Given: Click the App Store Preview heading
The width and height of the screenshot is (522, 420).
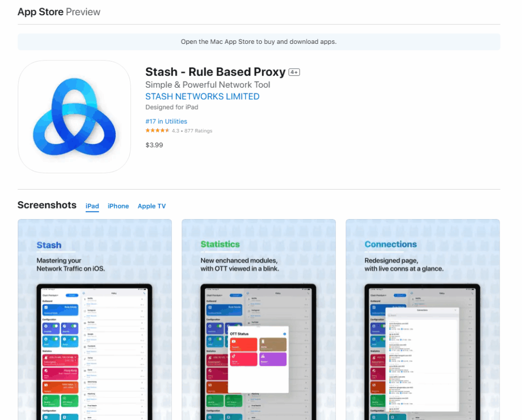Looking at the screenshot, I should [x=59, y=12].
